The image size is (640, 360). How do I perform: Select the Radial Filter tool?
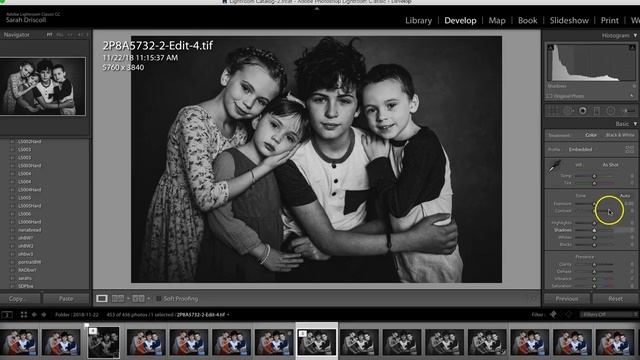pos(611,111)
